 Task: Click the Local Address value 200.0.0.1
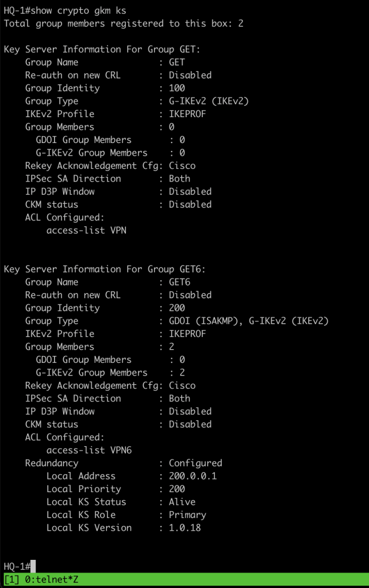tap(193, 476)
